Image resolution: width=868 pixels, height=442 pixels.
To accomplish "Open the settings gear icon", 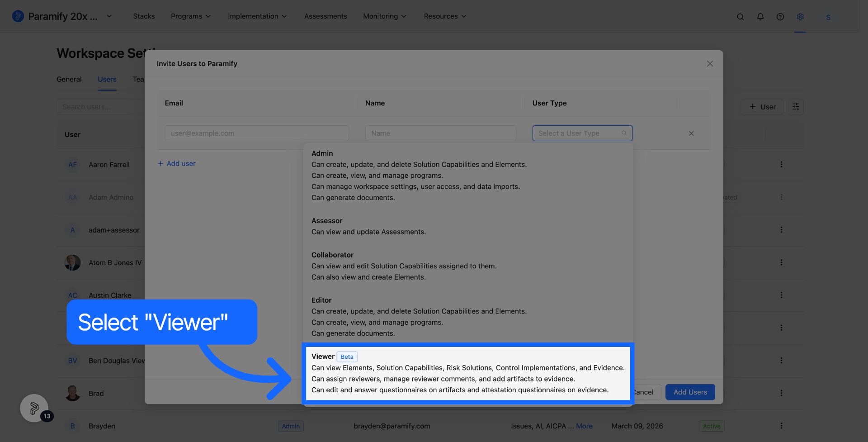I will [800, 17].
